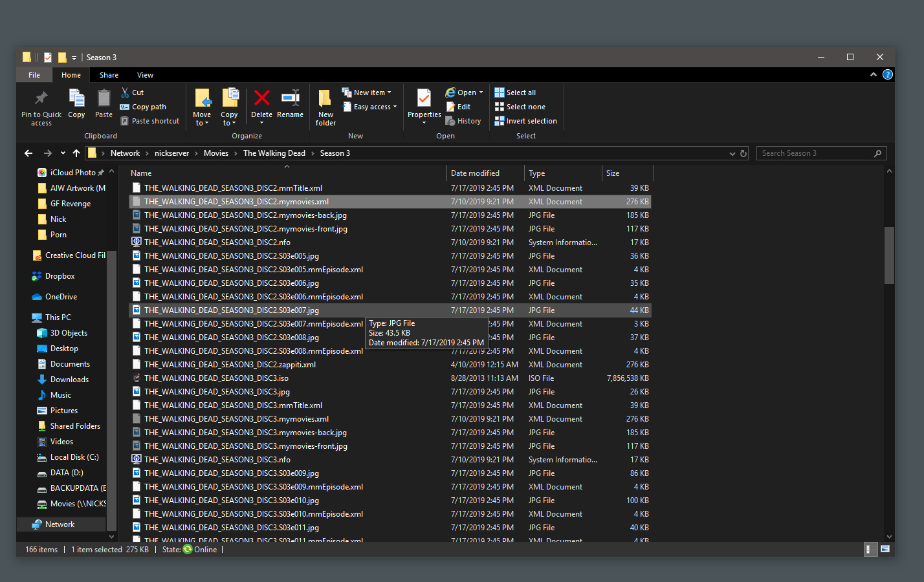The width and height of the screenshot is (924, 582).
Task: Collapse the ribbon with the chevron
Action: point(874,75)
